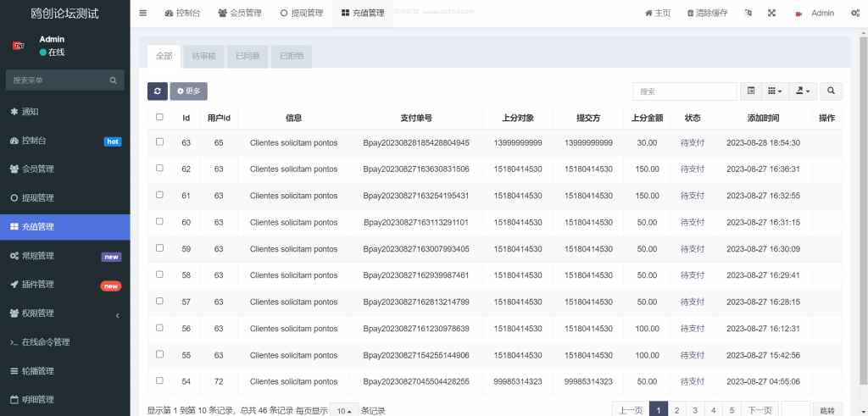Click the magnifier search button beside export

(x=831, y=92)
